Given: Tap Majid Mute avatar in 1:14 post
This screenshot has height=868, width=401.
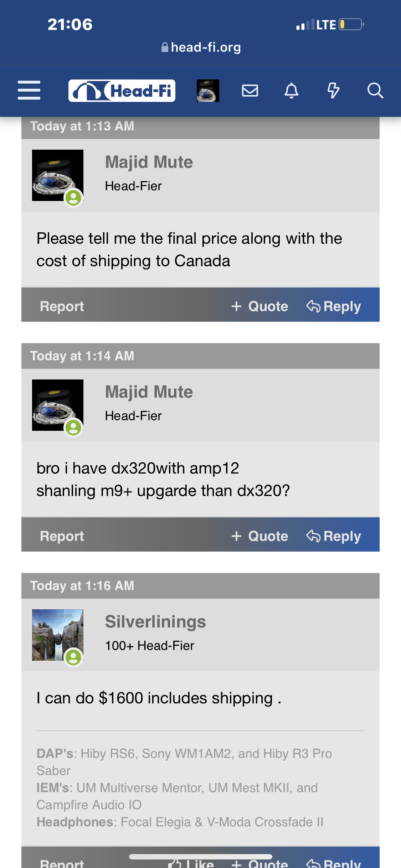Looking at the screenshot, I should [58, 405].
